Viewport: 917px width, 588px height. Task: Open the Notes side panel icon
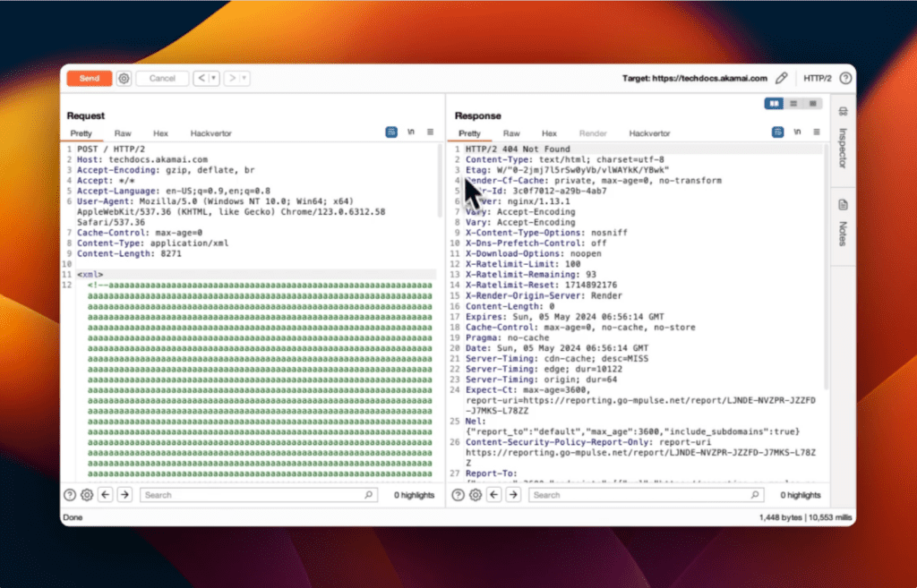point(843,205)
